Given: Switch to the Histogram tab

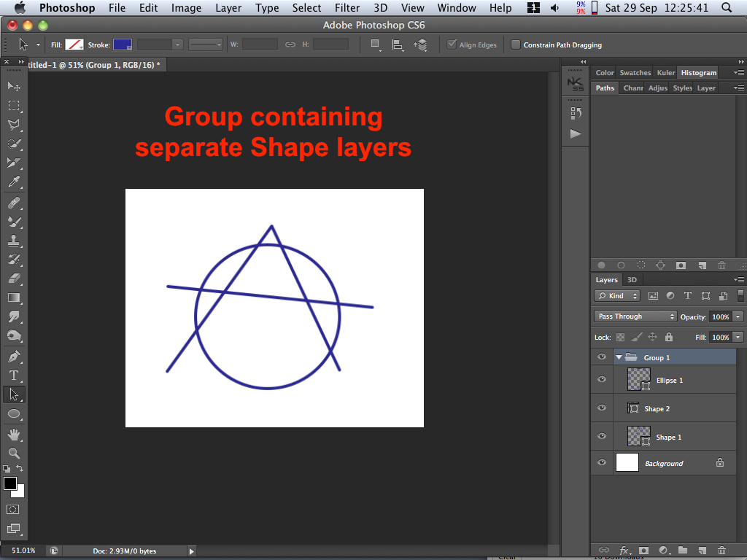Looking at the screenshot, I should pos(698,73).
